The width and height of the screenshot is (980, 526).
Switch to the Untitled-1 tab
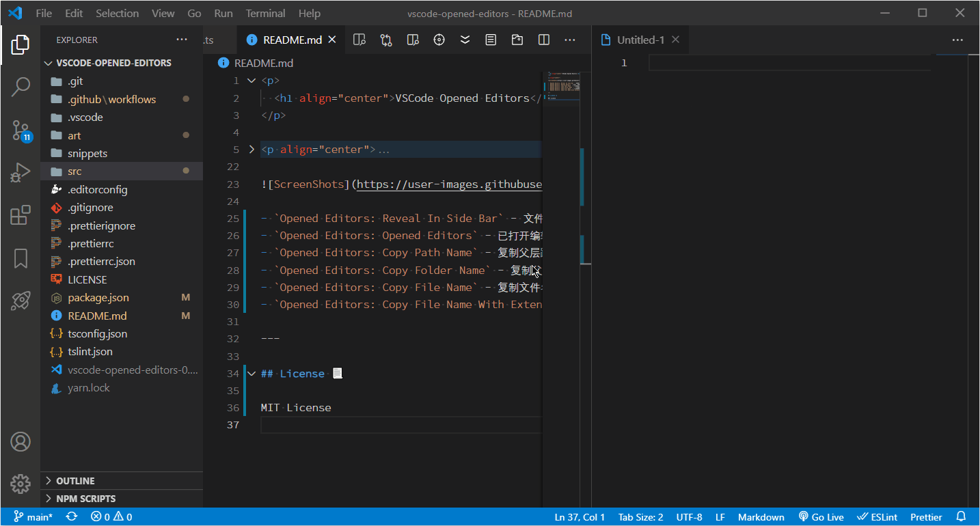coord(640,40)
